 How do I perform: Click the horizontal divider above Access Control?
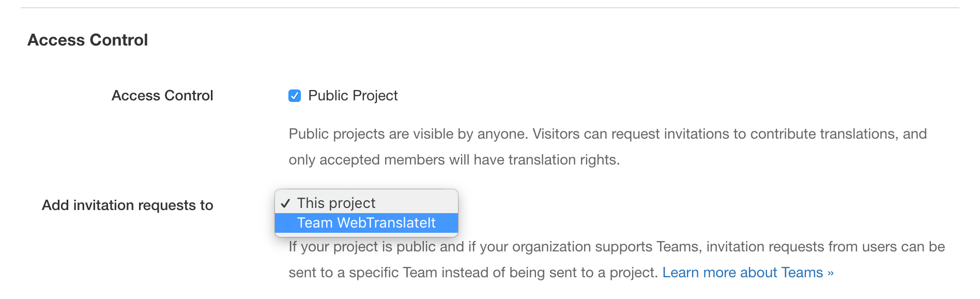click(x=489, y=8)
